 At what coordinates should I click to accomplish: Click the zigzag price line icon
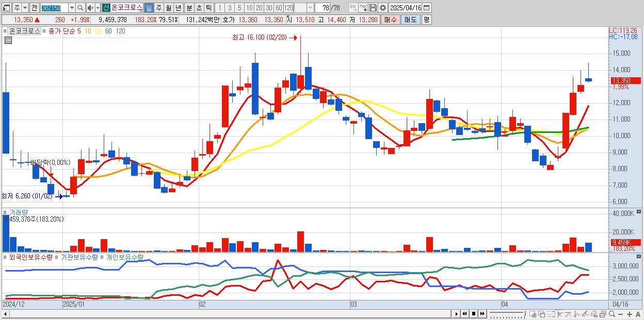tap(577, 314)
